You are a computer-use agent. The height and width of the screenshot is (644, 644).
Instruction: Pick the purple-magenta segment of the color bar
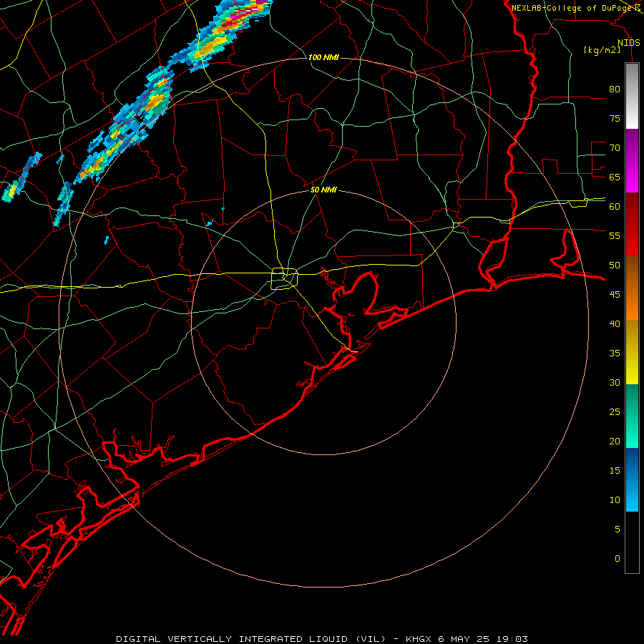(632, 160)
